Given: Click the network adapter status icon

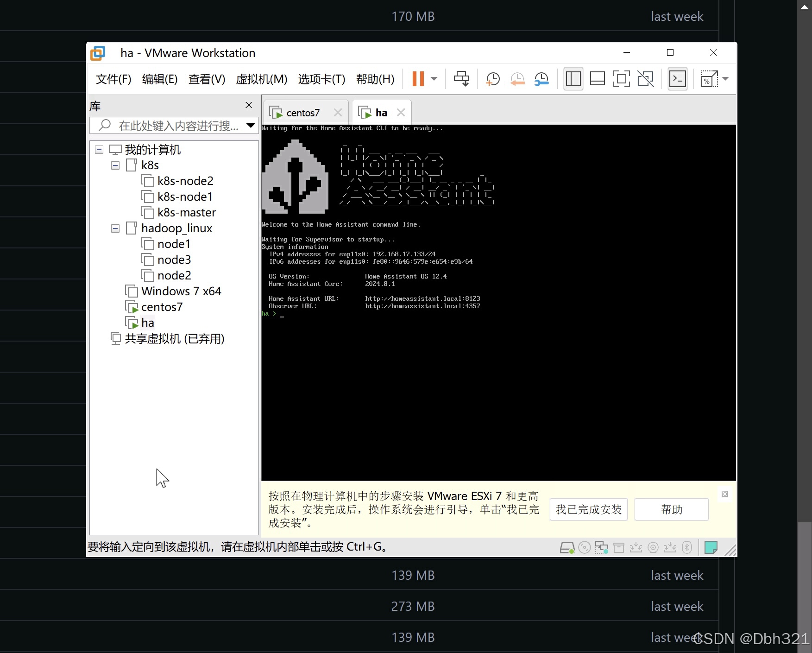Looking at the screenshot, I should click(602, 548).
